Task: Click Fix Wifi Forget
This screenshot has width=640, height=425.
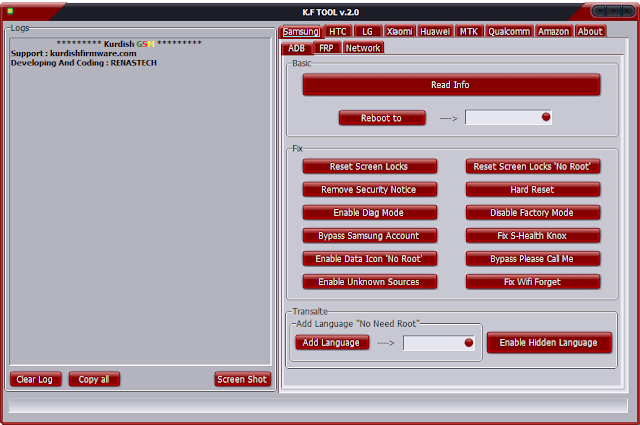Action: pyautogui.click(x=533, y=282)
